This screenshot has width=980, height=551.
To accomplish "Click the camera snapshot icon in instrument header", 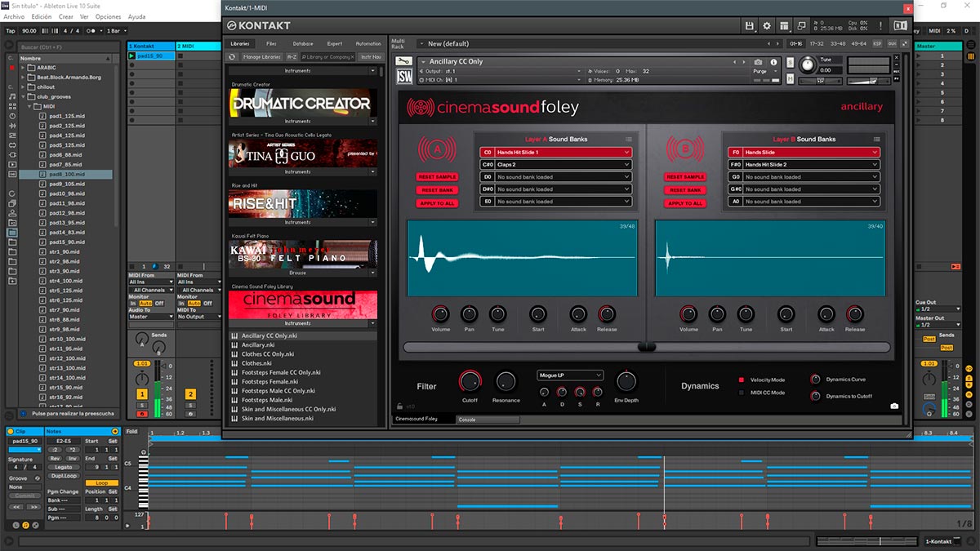I will [x=758, y=62].
